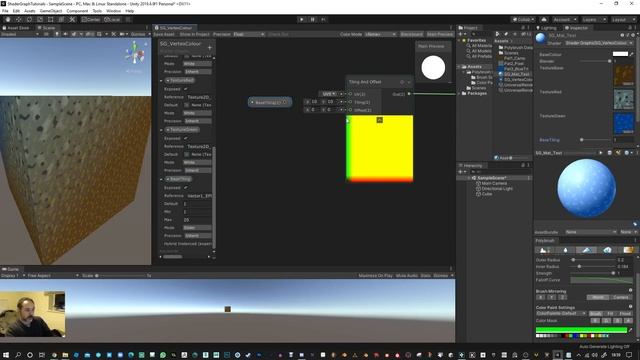
Task: Click Save Asset in Shader Graph
Action: coord(164,34)
